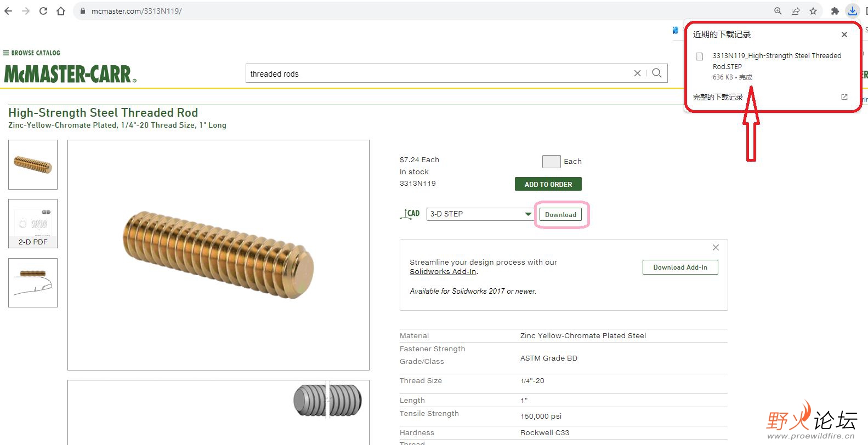Open the 3-D STEP format dropdown
This screenshot has height=445, width=868.
click(x=480, y=214)
